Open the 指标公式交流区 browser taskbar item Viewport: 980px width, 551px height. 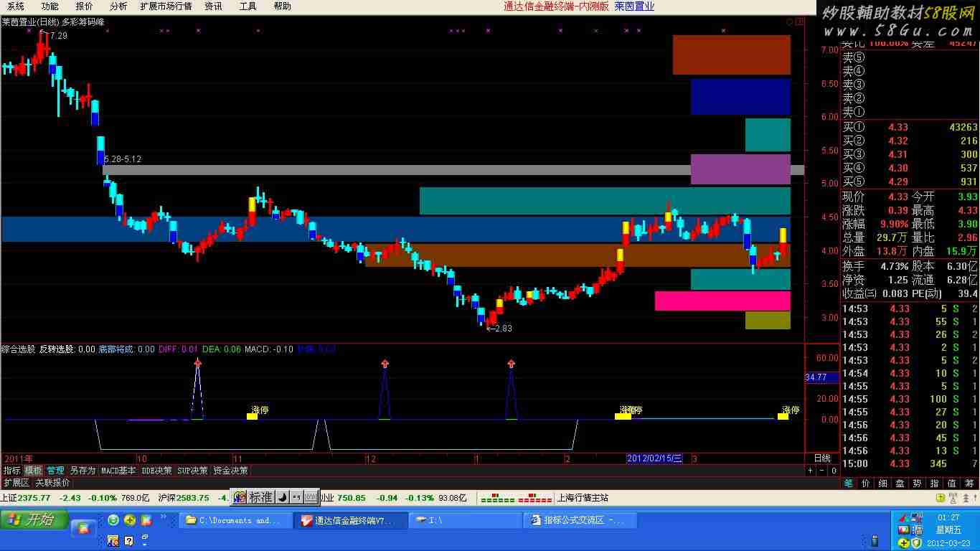581,520
